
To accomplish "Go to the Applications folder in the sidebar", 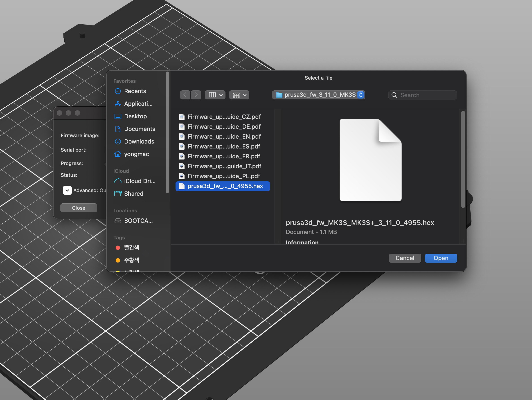I will click(138, 104).
